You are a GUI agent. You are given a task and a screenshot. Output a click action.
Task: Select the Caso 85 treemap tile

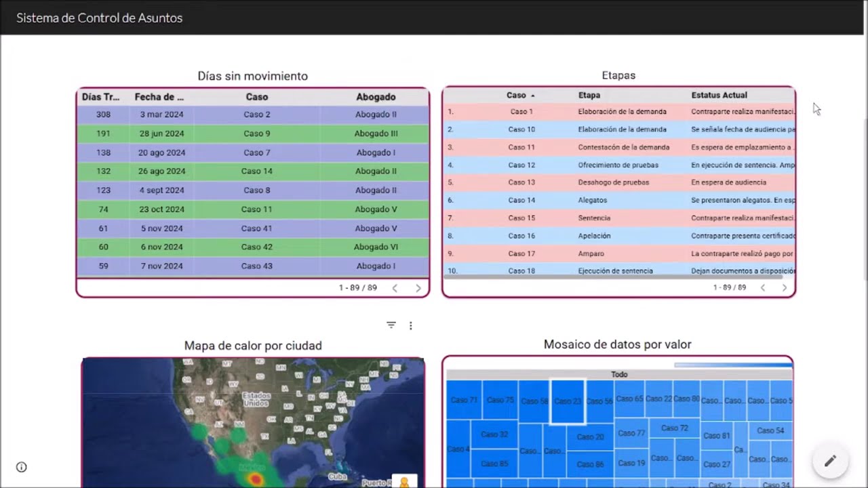[x=494, y=464]
